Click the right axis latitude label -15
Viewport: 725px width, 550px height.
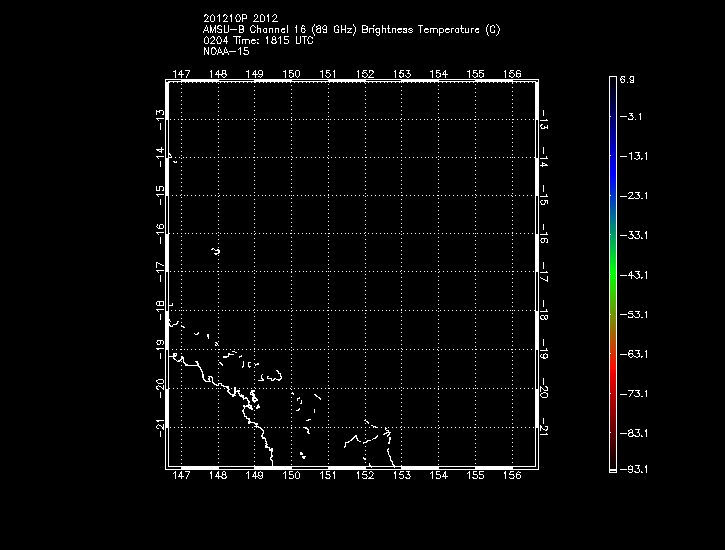544,195
